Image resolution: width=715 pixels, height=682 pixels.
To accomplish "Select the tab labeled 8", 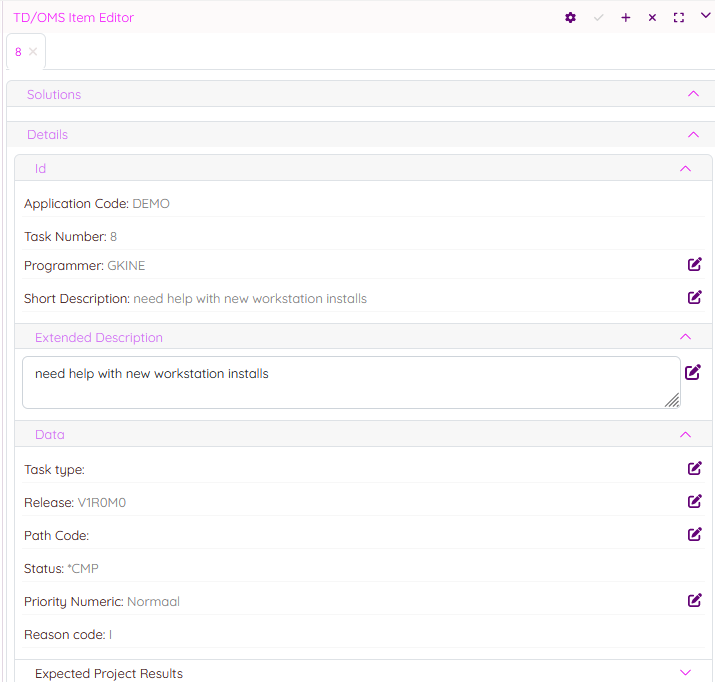I will pyautogui.click(x=18, y=52).
